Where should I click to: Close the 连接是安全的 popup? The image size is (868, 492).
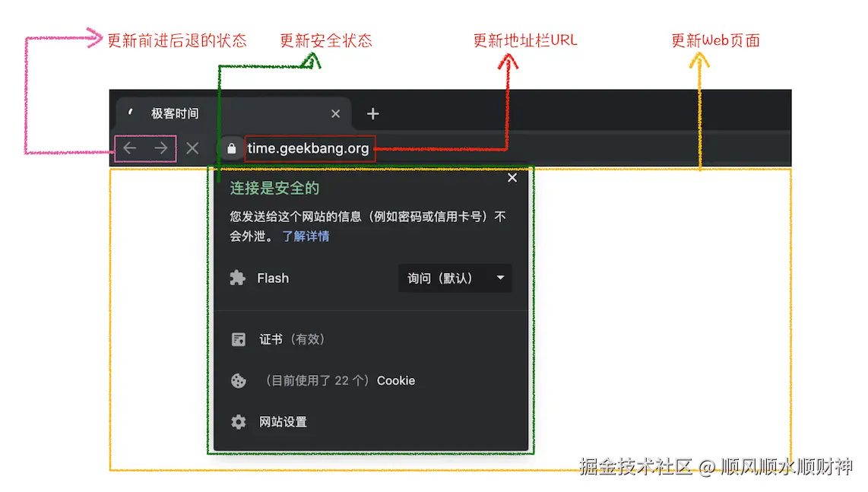pos(512,178)
